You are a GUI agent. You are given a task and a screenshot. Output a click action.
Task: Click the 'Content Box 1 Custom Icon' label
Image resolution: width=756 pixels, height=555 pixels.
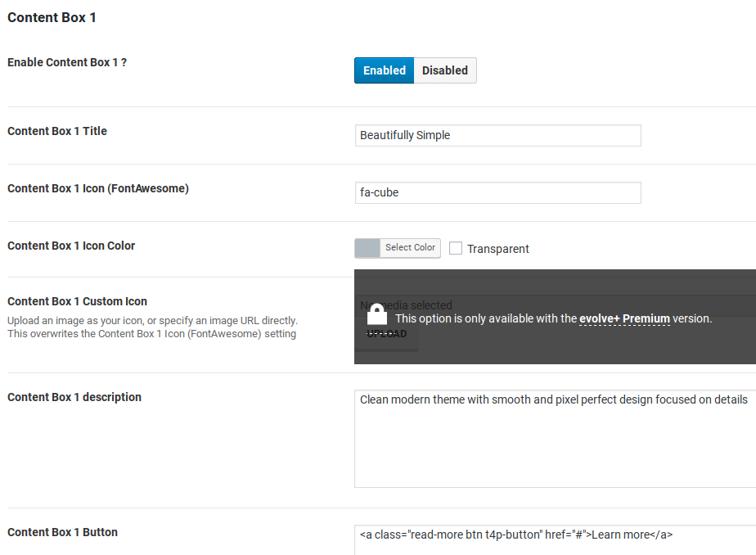(x=77, y=301)
